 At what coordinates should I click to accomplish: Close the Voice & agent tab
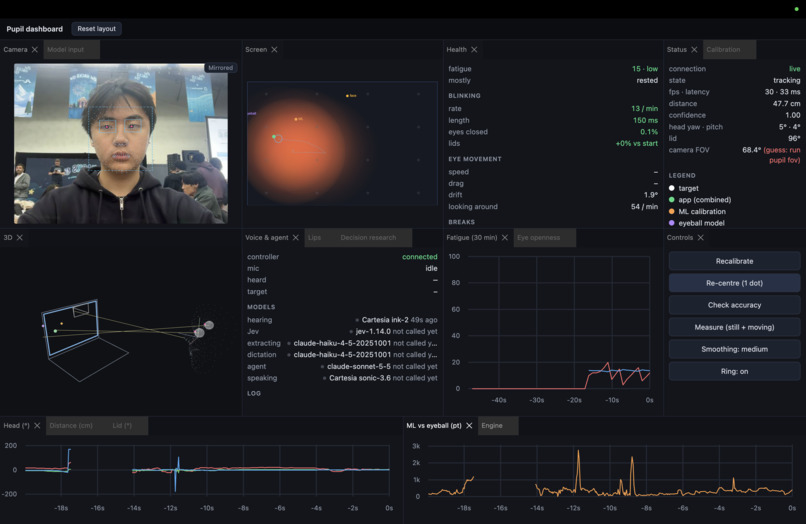pos(296,238)
